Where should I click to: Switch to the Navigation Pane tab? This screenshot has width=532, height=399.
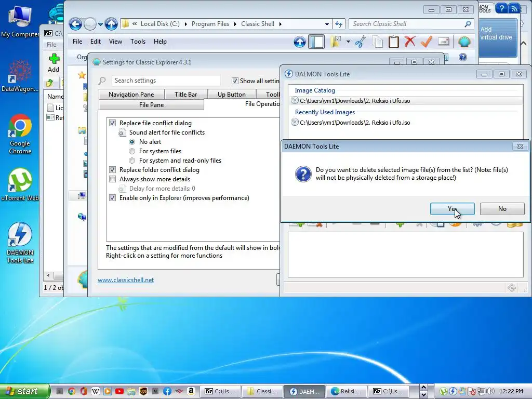coord(131,95)
